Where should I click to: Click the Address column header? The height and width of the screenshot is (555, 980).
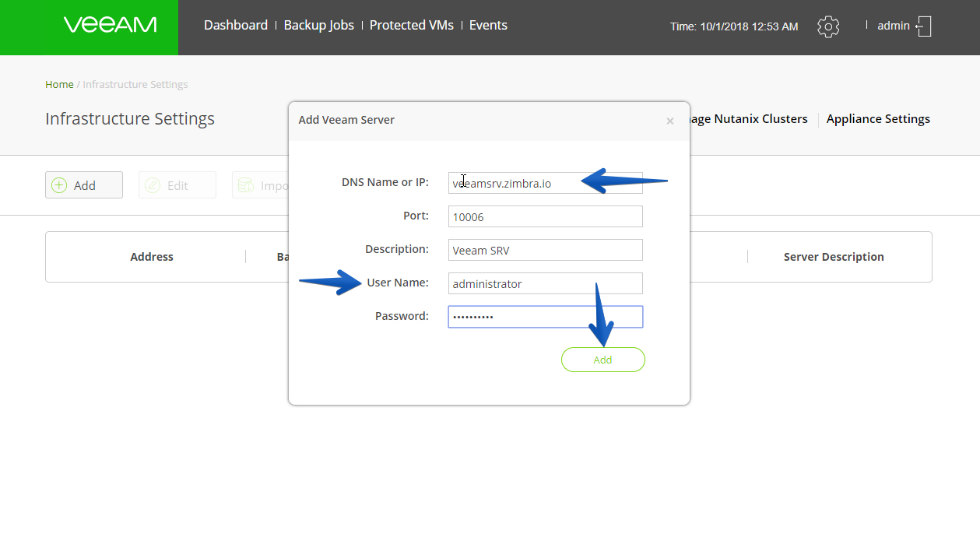(152, 257)
